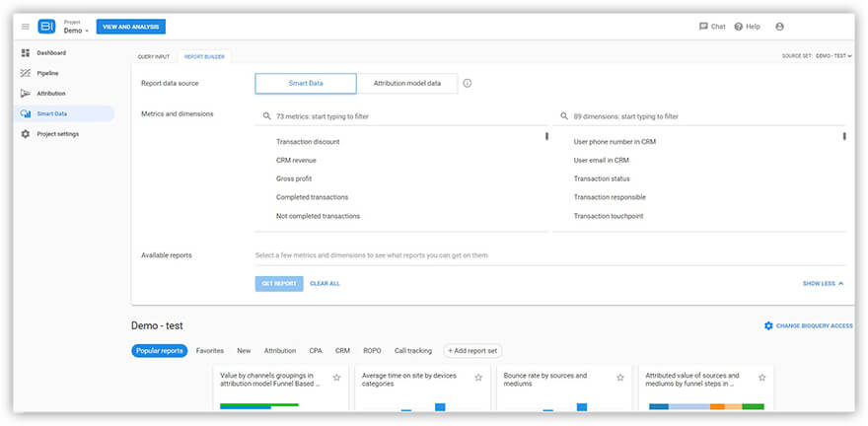Select the Call tracking report set
This screenshot has width=868, height=426.
413,351
